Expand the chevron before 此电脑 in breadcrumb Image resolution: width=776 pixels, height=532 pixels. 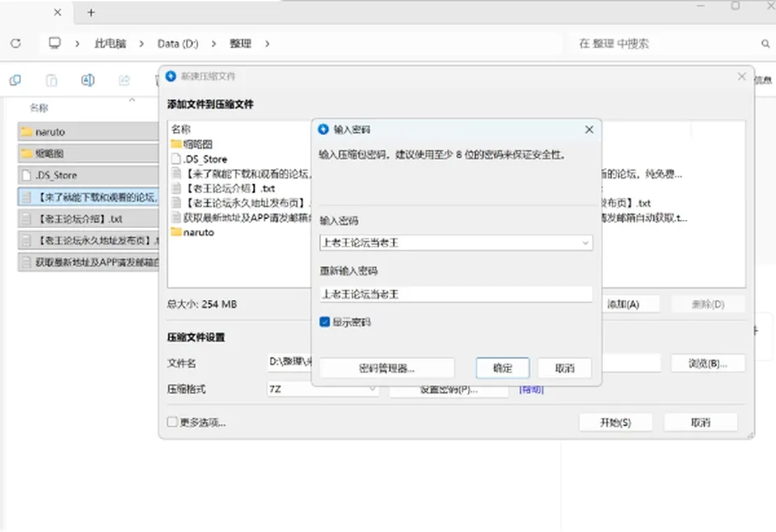click(x=78, y=44)
